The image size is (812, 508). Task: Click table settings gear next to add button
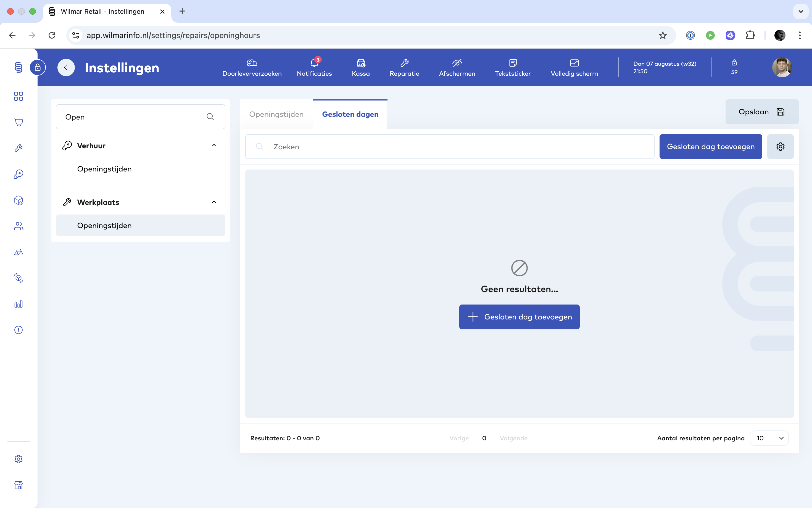click(780, 147)
